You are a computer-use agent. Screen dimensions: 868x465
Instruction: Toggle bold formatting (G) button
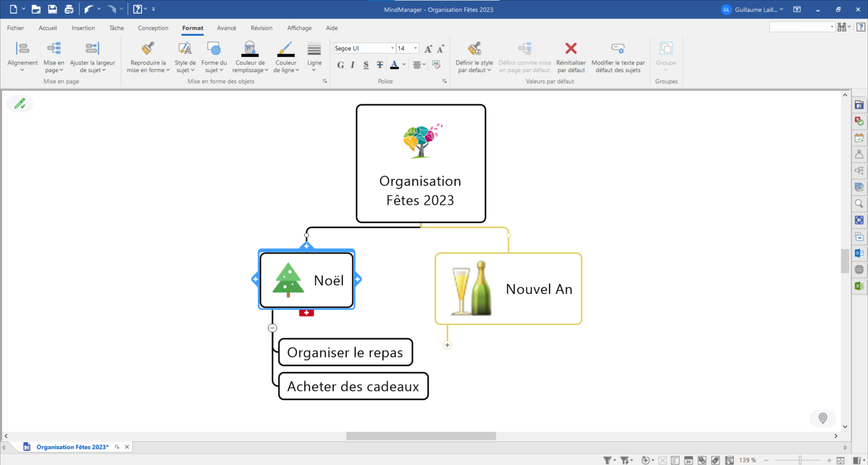click(340, 65)
